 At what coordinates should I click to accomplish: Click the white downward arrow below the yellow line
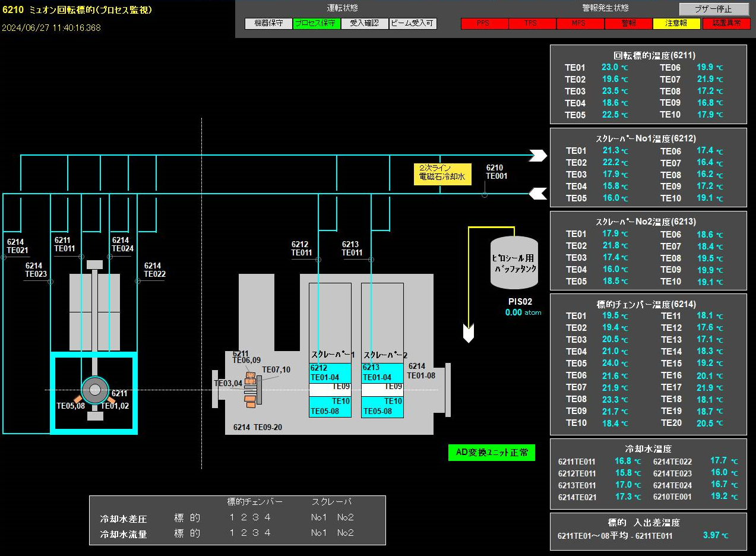point(469,333)
